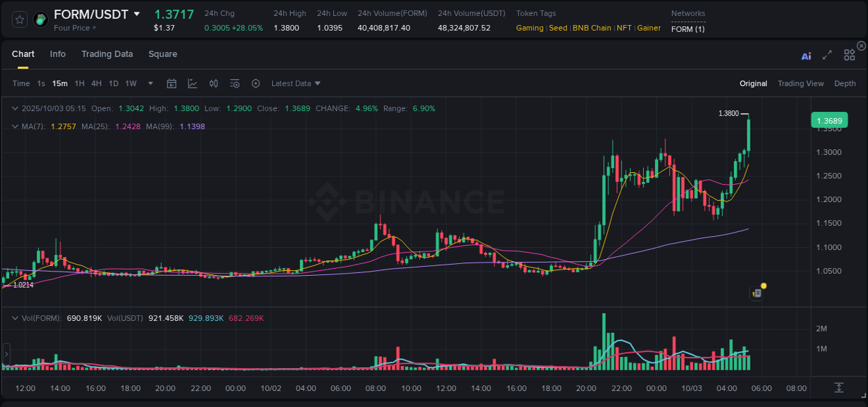Click the green 1.3689 price label

[x=829, y=120]
